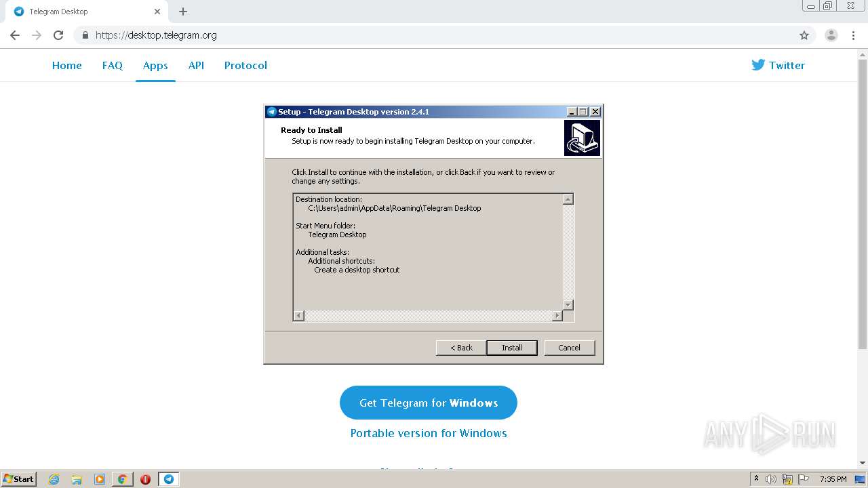Click the summary box scroll left arrow
Screen dimensions: 868x488
click(x=299, y=316)
